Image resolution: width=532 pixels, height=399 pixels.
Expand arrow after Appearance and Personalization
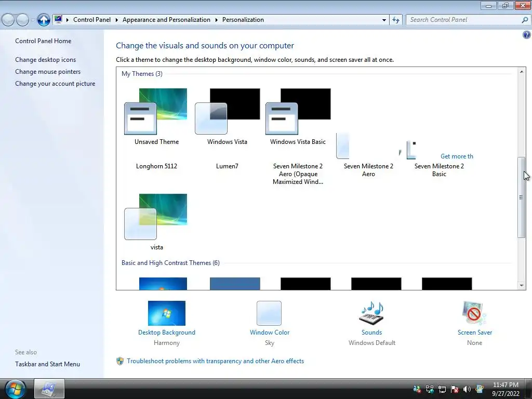(216, 20)
